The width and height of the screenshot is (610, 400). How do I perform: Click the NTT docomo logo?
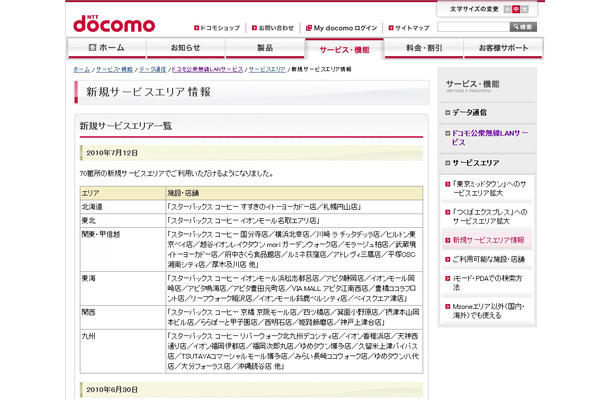pyautogui.click(x=114, y=24)
